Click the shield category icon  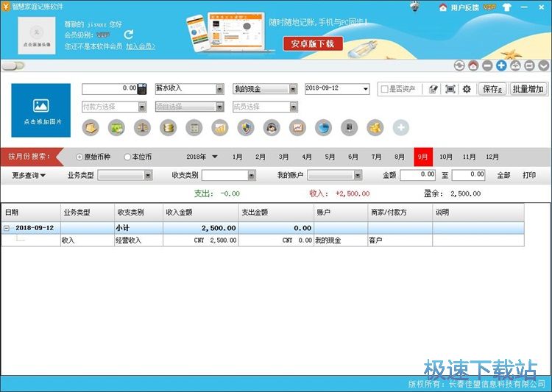(246, 128)
